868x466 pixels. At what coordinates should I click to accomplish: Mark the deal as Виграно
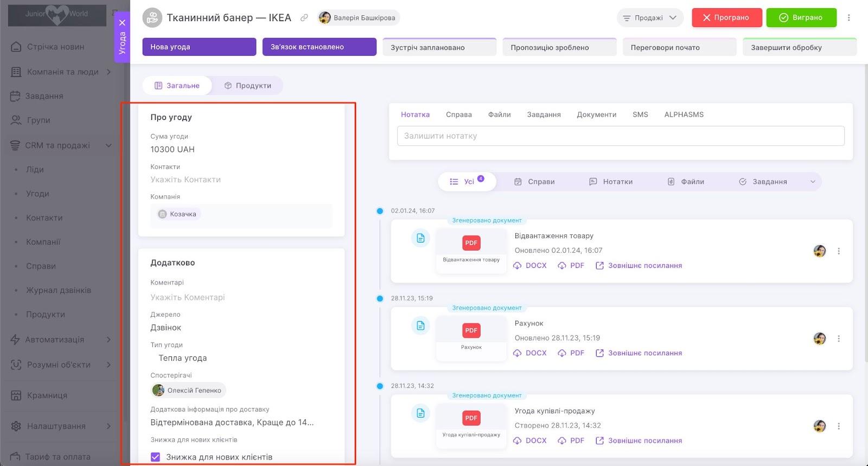coord(801,18)
